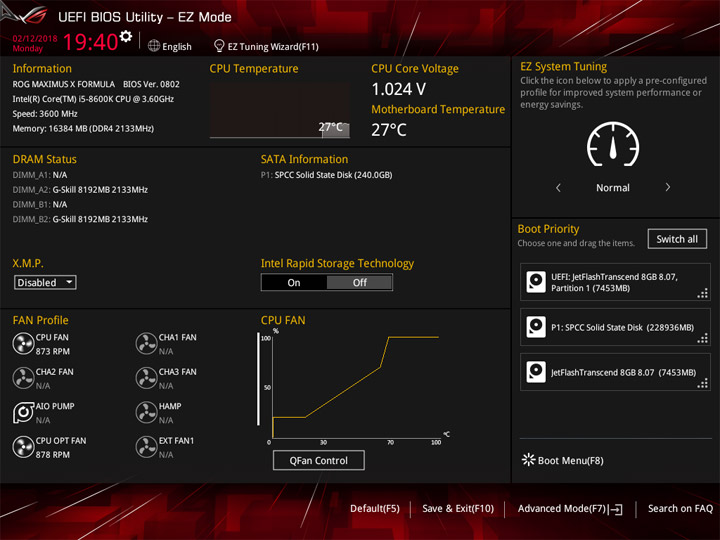The height and width of the screenshot is (540, 720).
Task: Click the 19:40 clock time
Action: pos(90,42)
